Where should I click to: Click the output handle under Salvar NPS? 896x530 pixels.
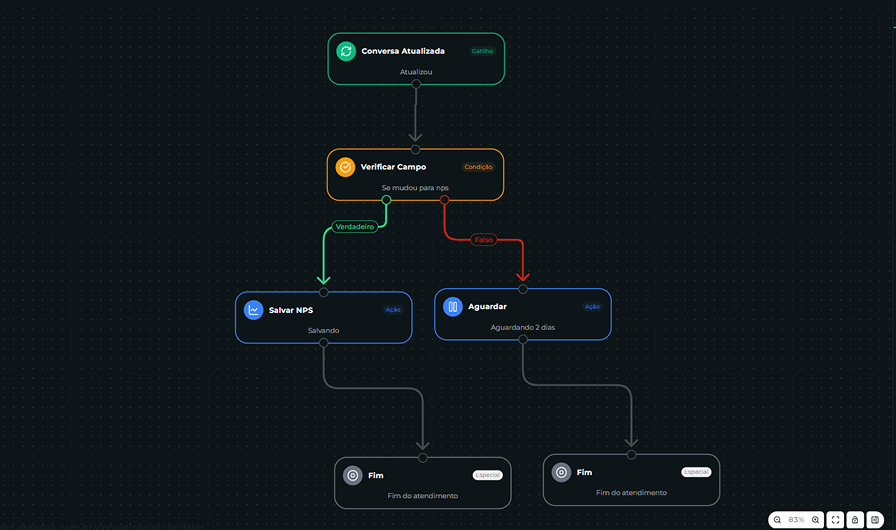323,343
